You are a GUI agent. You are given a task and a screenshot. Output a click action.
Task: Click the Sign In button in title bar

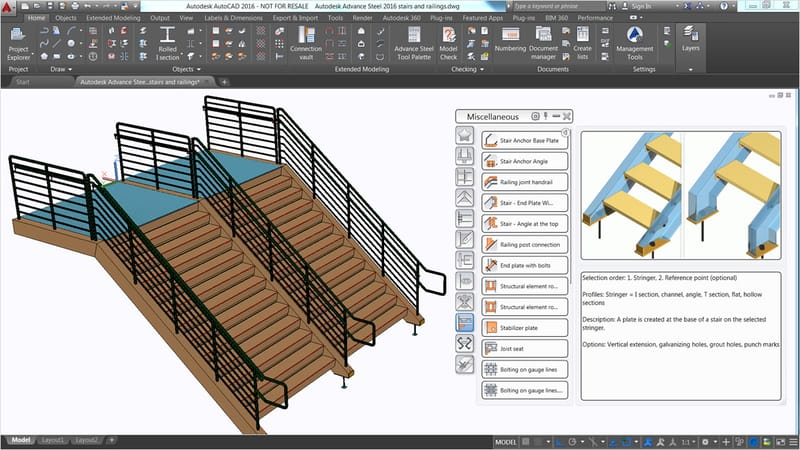pyautogui.click(x=637, y=6)
